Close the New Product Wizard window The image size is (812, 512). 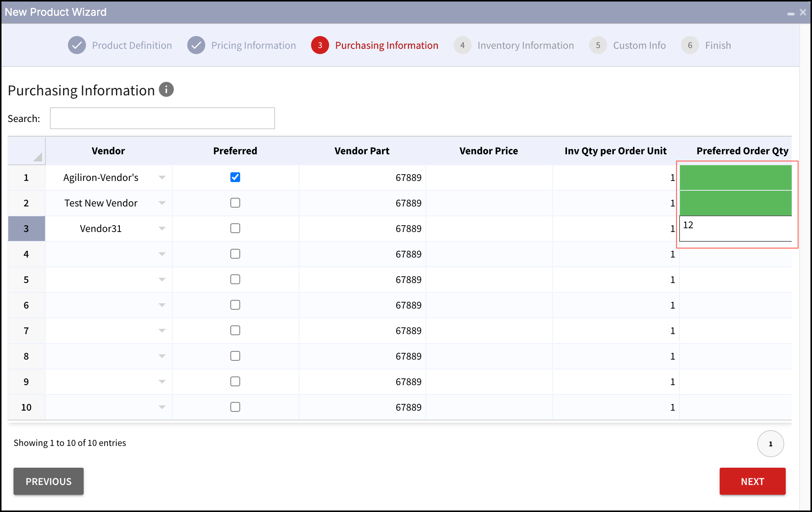(x=803, y=12)
